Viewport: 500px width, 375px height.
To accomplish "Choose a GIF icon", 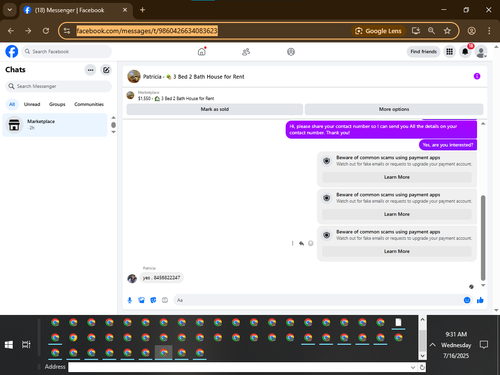I will (165, 300).
